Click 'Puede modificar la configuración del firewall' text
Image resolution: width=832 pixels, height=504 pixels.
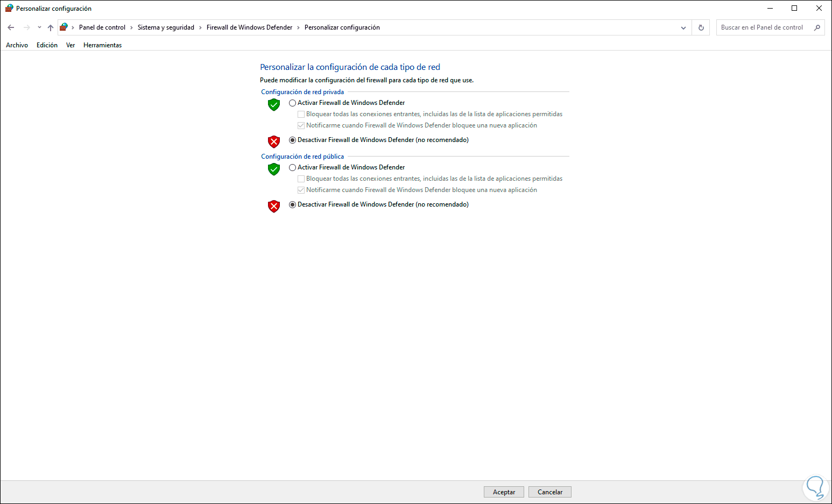click(x=367, y=80)
